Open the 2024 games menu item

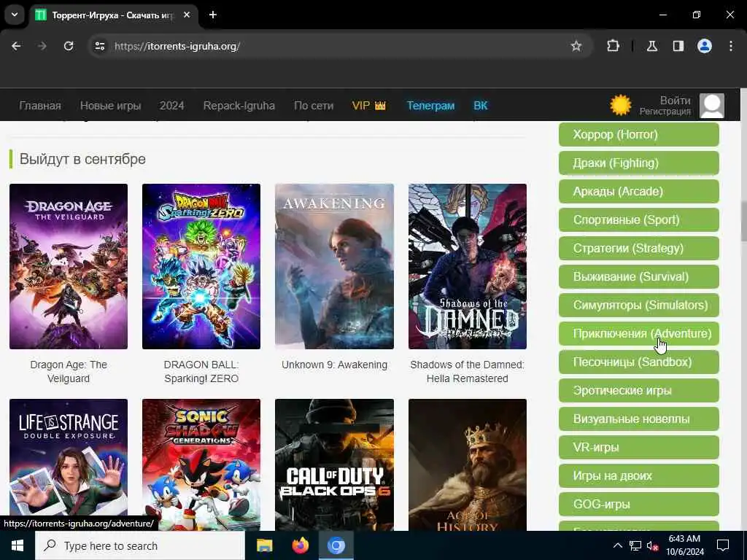171,106
